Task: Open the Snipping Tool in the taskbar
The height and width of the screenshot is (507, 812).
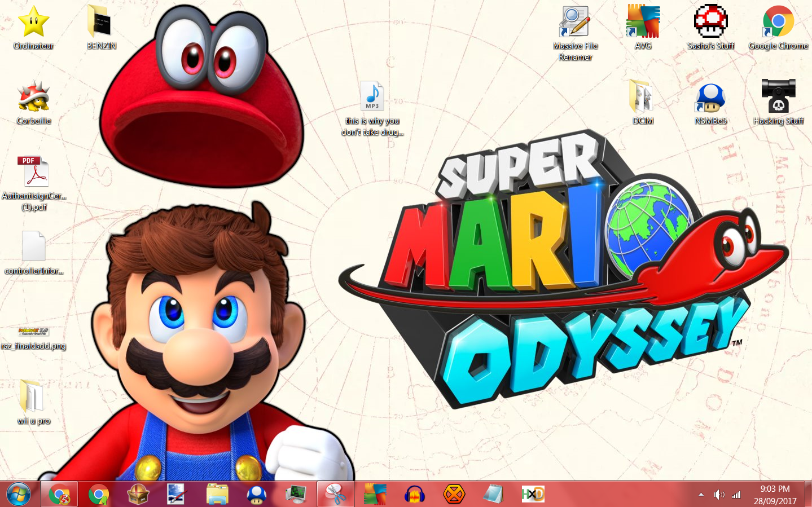Action: tap(336, 495)
